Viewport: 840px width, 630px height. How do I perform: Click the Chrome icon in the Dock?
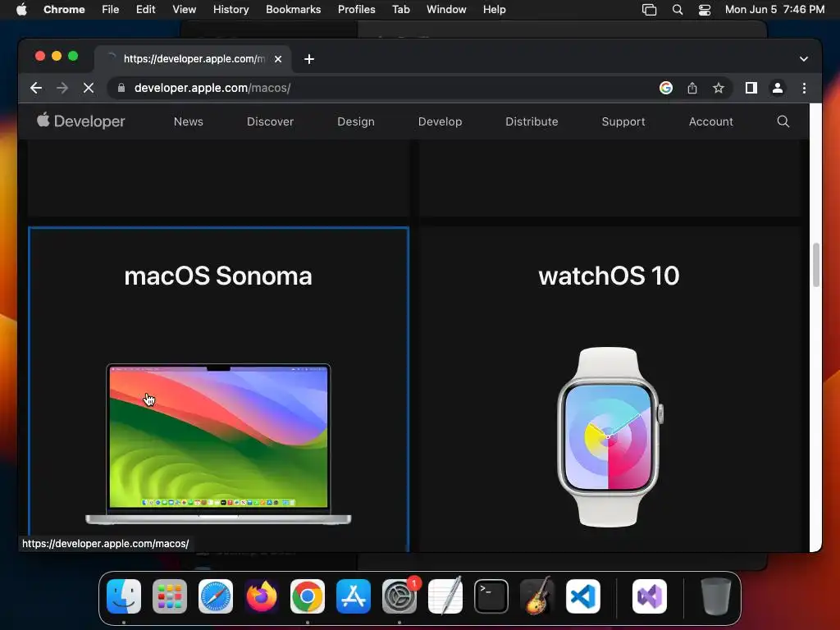308,596
